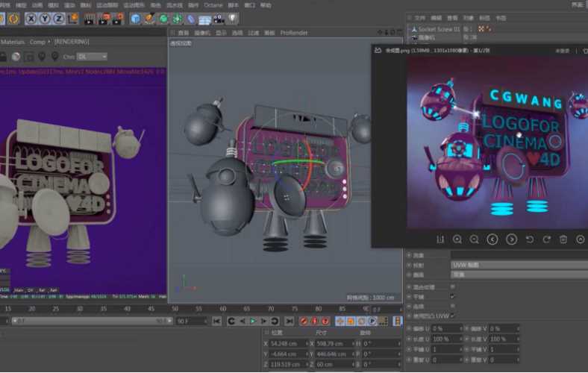Viewport: 588px width, 373px height.
Task: Click the 90 F end frame field
Action: (x=192, y=322)
